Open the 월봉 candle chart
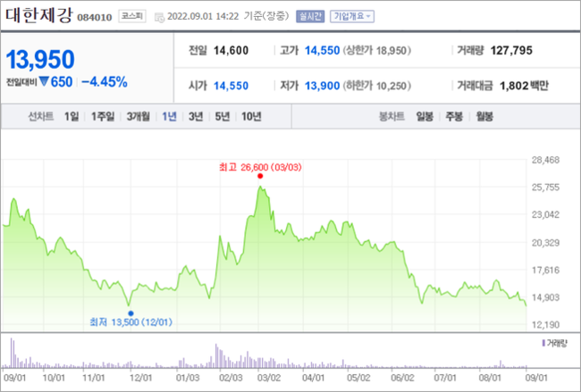 point(484,117)
